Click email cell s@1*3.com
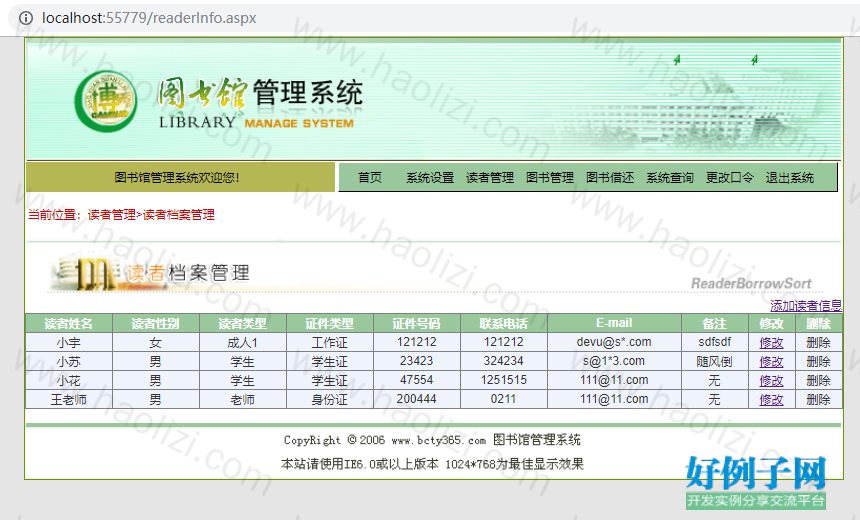Screen dimensions: 860x520 click(614, 361)
